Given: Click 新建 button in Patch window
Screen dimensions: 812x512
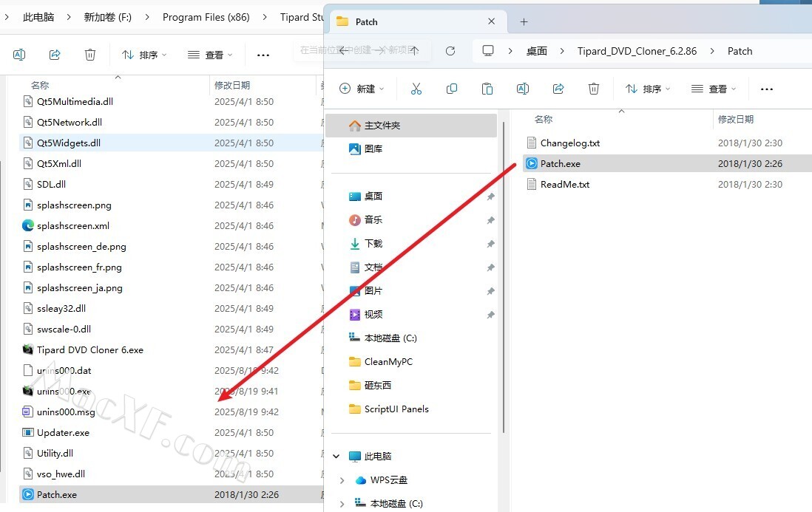Looking at the screenshot, I should (362, 89).
